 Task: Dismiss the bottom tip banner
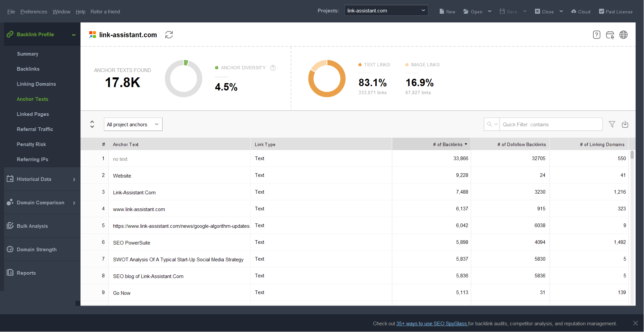[x=635, y=323]
